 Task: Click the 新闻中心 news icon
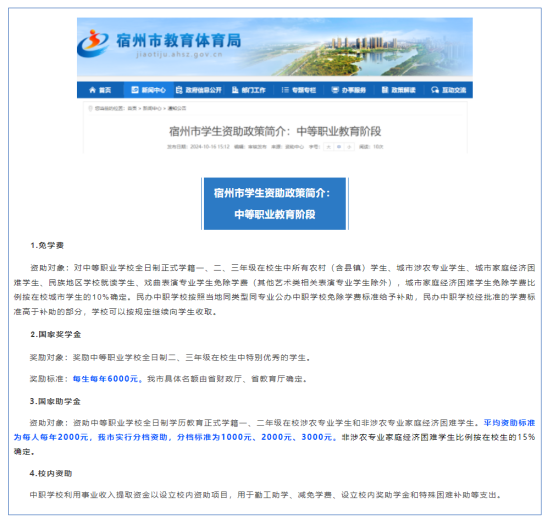(x=135, y=90)
